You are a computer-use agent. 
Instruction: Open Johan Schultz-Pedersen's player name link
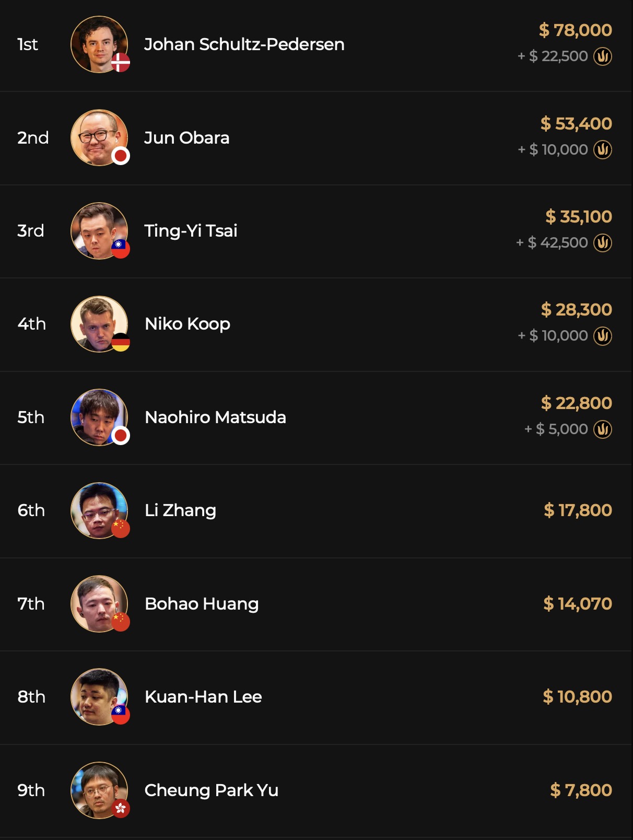click(244, 44)
